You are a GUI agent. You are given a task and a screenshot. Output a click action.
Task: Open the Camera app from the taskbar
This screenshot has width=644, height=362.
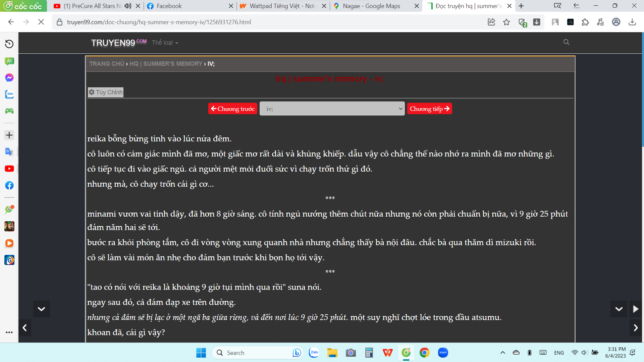(351, 353)
